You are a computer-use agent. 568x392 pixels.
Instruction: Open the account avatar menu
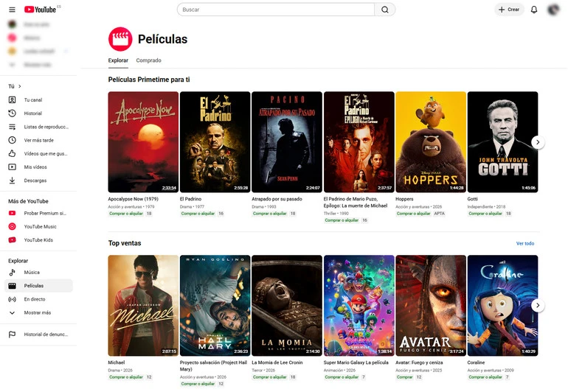point(553,10)
